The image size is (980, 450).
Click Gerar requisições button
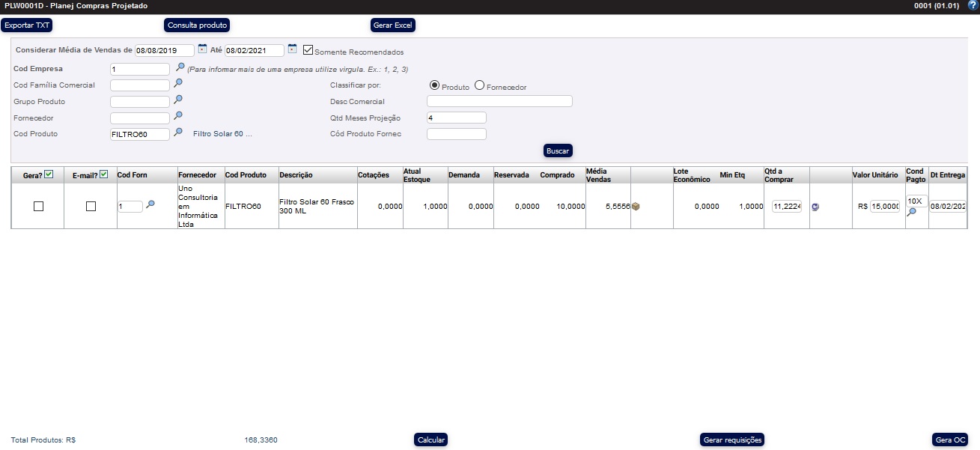coord(732,440)
